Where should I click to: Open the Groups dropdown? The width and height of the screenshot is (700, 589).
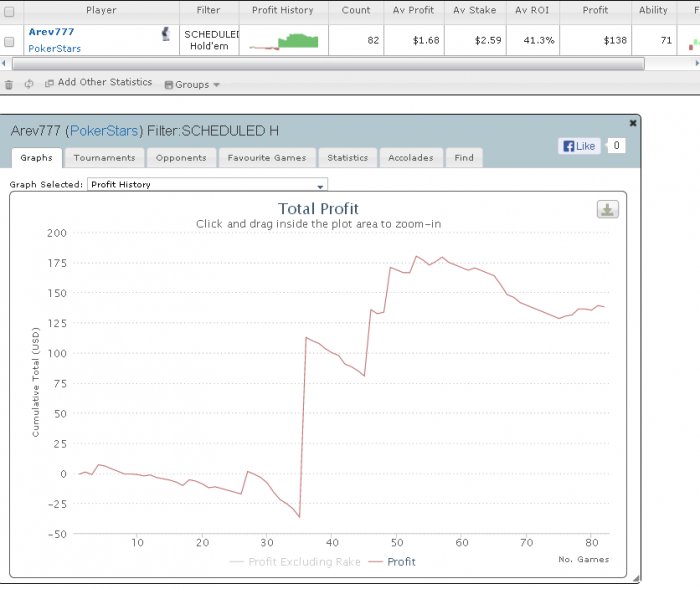coord(192,84)
